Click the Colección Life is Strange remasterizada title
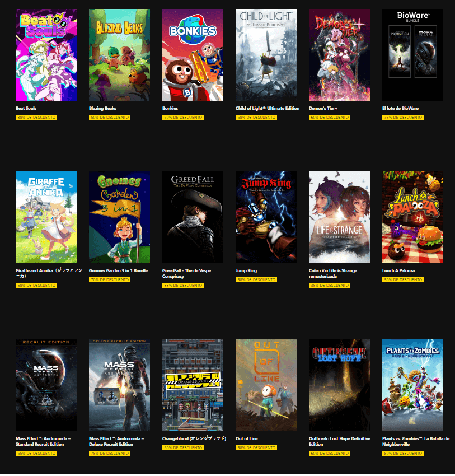This screenshot has width=455, height=476. coord(333,273)
